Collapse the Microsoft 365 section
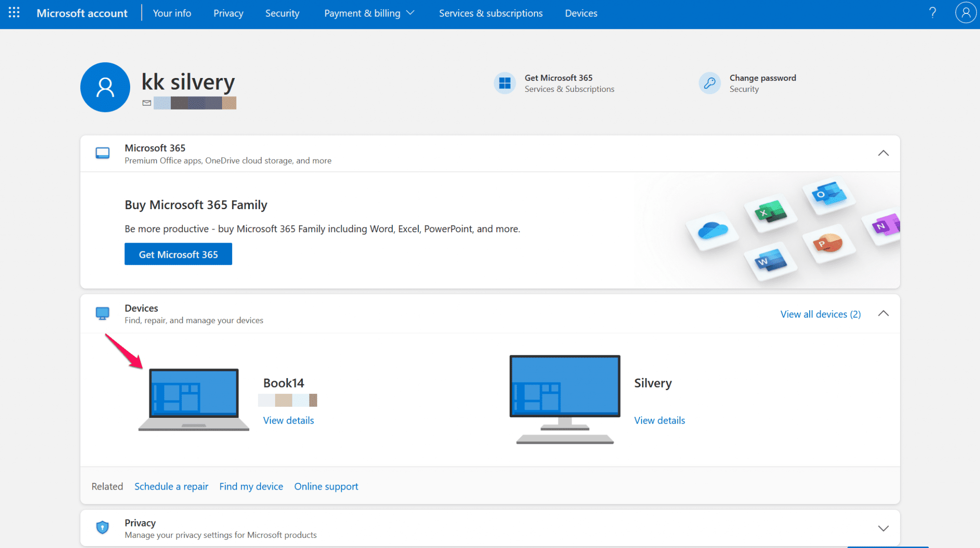The image size is (980, 548). (x=883, y=153)
